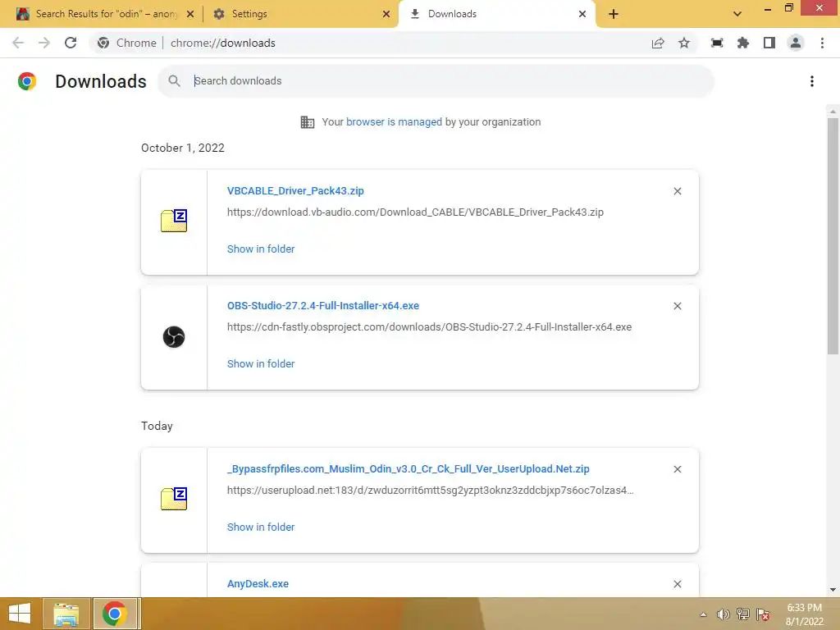
Task: Close the Settings tab
Action: point(386,14)
